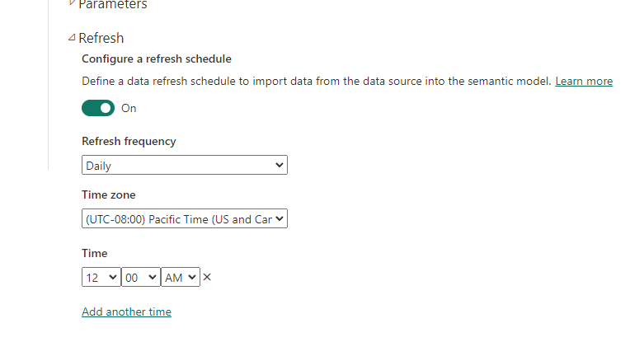Click the Time zone field label

(x=108, y=194)
